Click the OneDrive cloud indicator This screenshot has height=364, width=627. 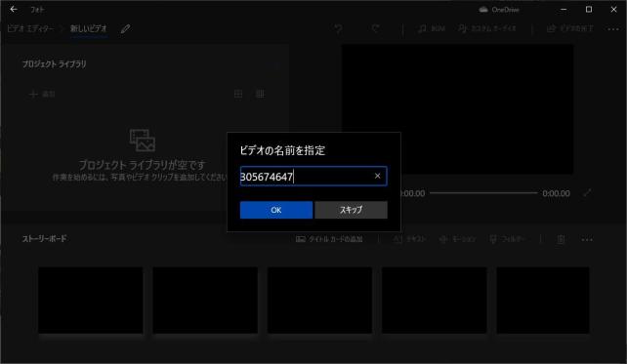coord(499,10)
